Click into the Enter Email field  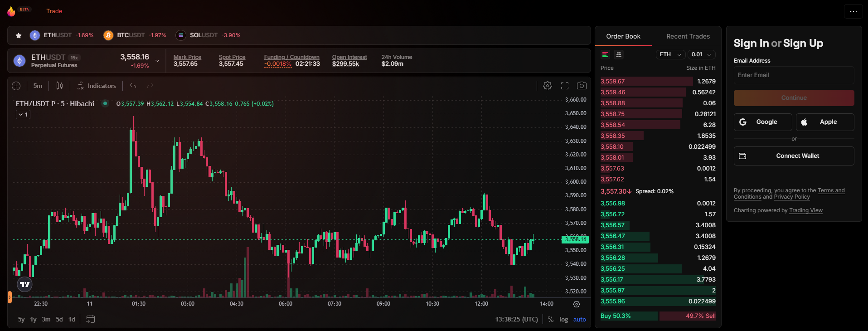coord(794,75)
